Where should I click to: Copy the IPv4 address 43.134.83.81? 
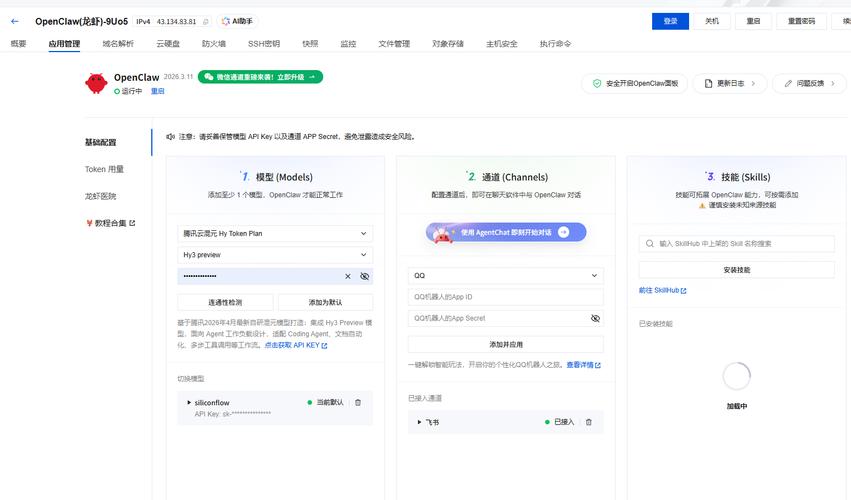pos(206,22)
